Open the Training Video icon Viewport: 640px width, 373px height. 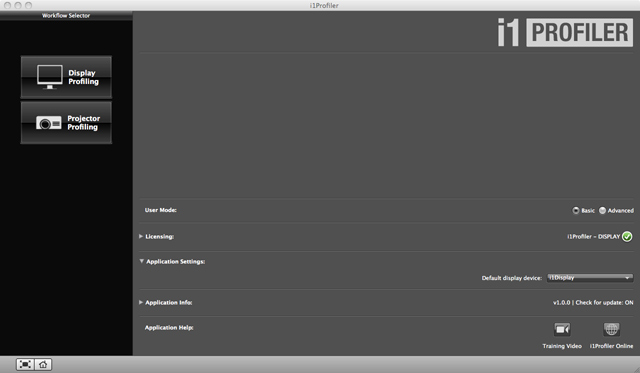click(562, 329)
